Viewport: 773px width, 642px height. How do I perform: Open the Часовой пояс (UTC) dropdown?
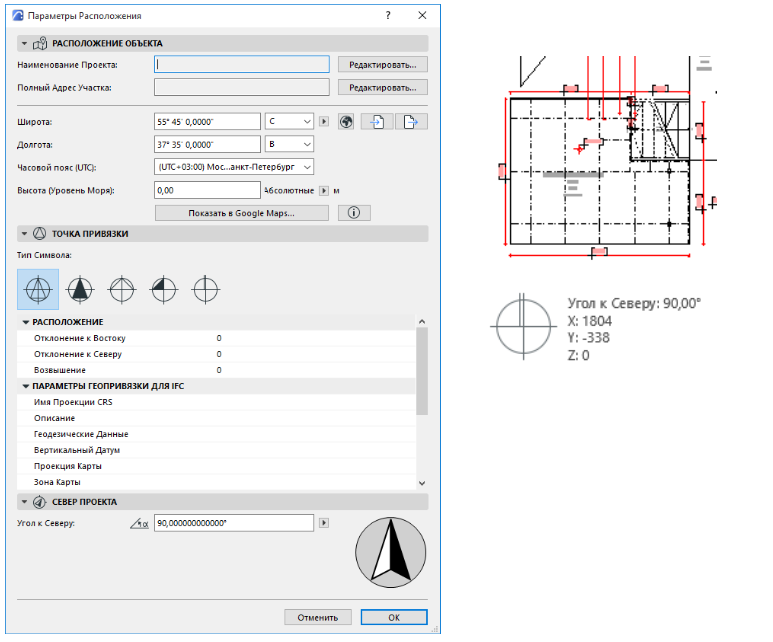(x=235, y=167)
